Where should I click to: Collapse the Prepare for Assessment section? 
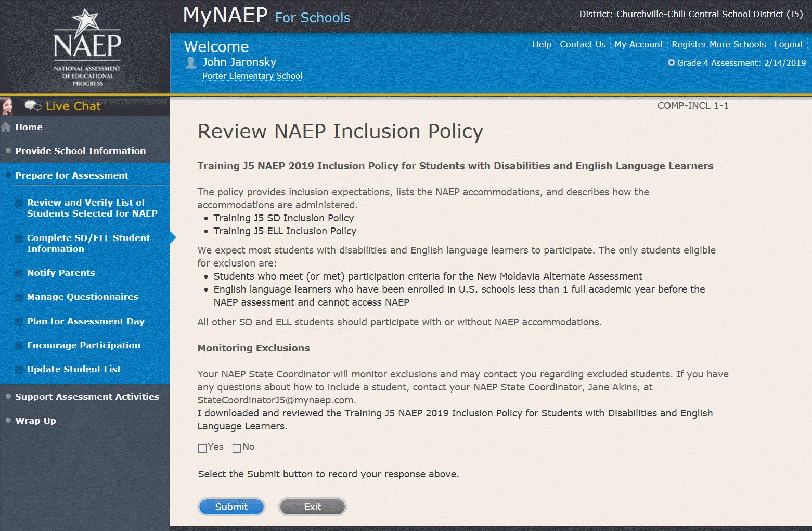72,175
